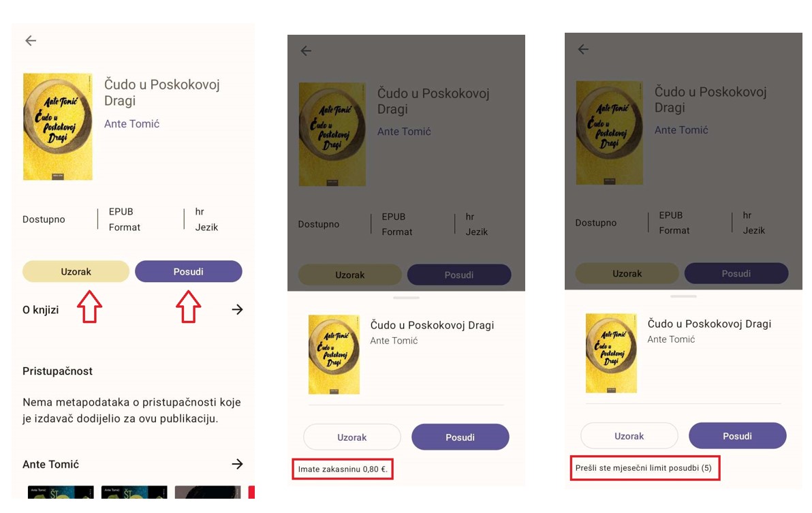The width and height of the screenshot is (812, 513).
Task: Grab the drag handle of right bottom sheet
Action: pyautogui.click(x=683, y=296)
